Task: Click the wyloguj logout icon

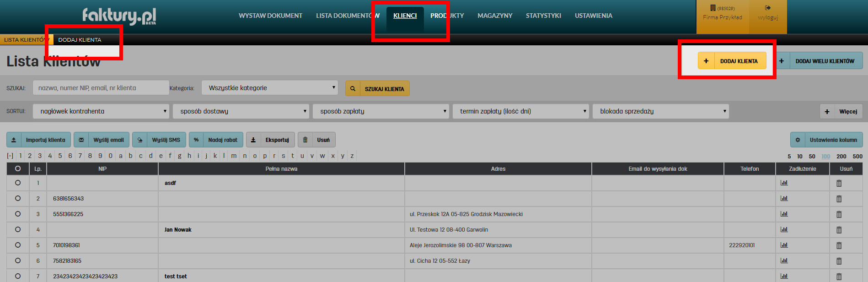Action: (x=767, y=8)
